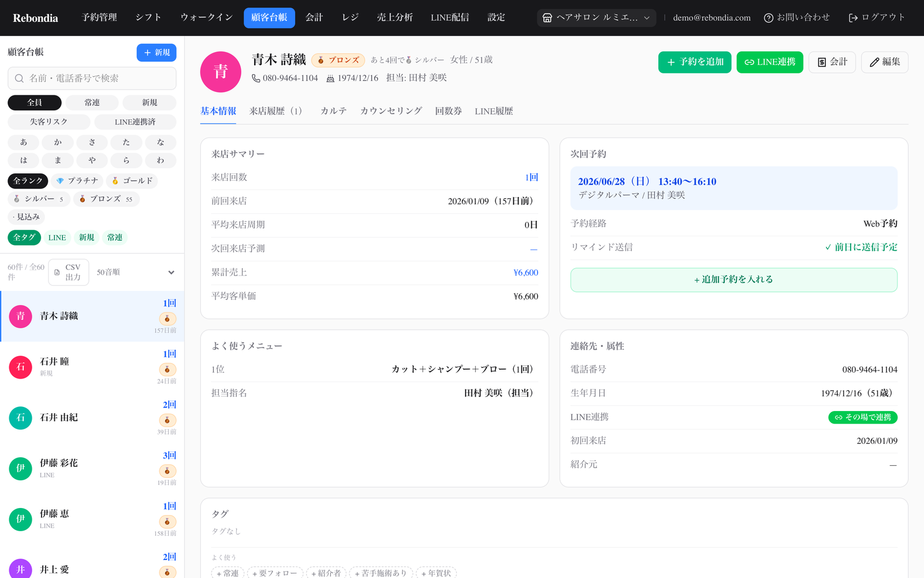Screen dimensions: 924x578
Task: Open the 会計 top menu item
Action: click(314, 17)
